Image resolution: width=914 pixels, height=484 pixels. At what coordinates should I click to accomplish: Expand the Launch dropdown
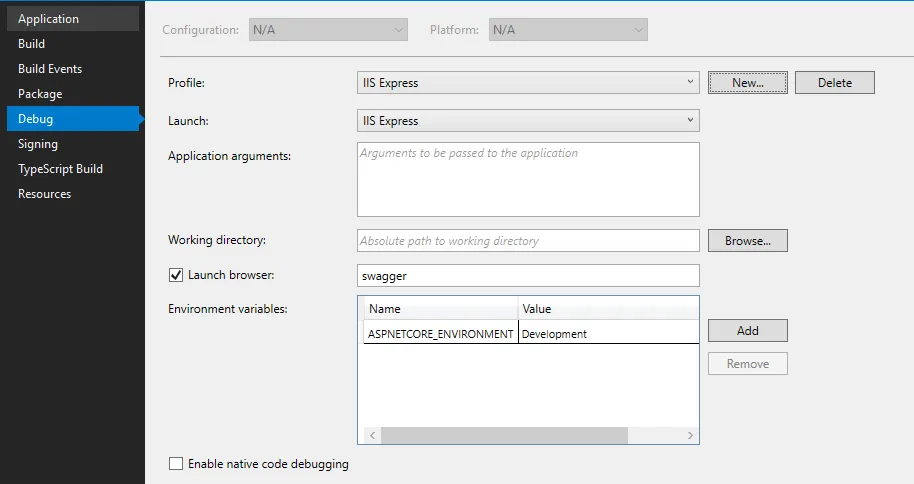click(528, 121)
